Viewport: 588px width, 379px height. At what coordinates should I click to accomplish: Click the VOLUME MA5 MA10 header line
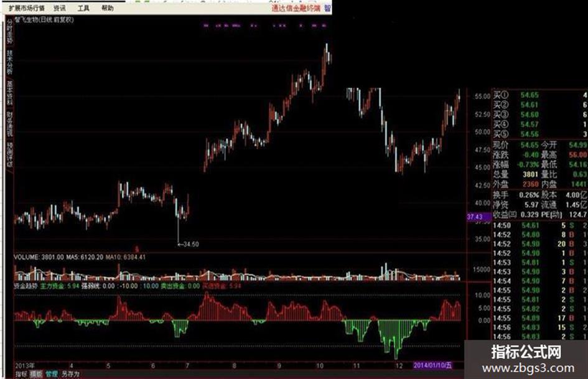[80, 258]
